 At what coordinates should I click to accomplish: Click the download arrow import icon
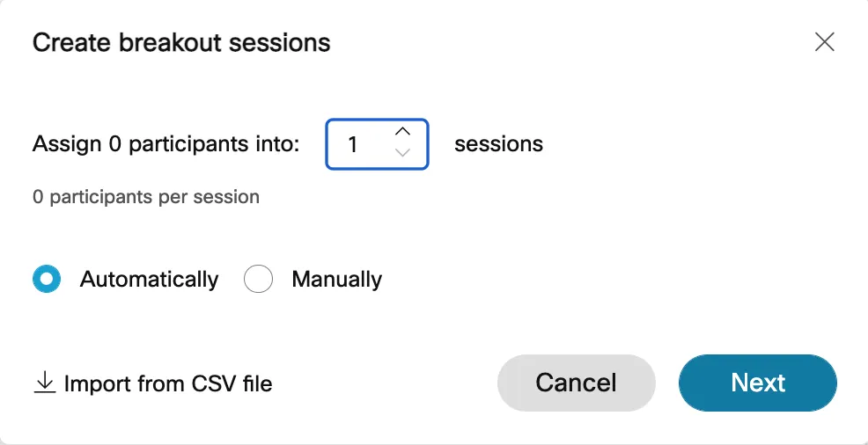43,383
